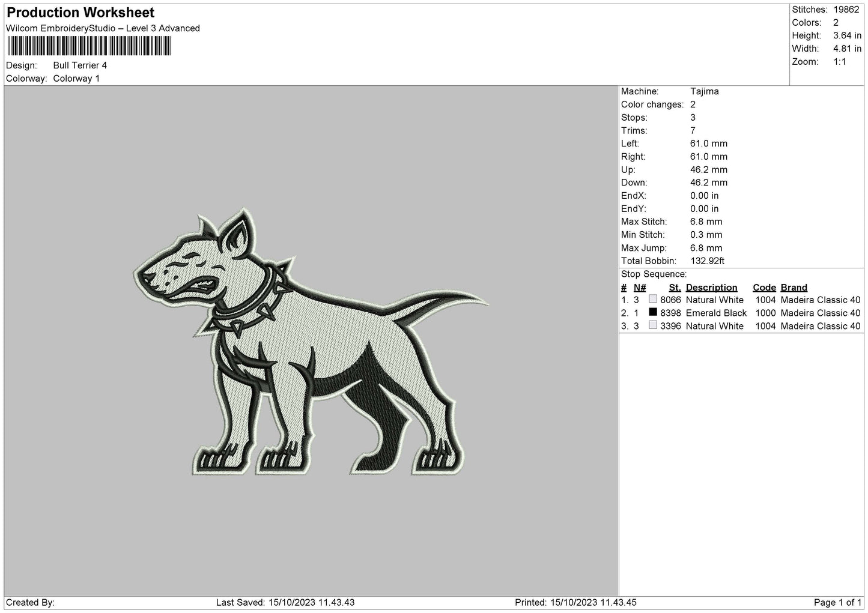This screenshot has width=868, height=613.
Task: Click the Brand column header
Action: click(x=794, y=288)
